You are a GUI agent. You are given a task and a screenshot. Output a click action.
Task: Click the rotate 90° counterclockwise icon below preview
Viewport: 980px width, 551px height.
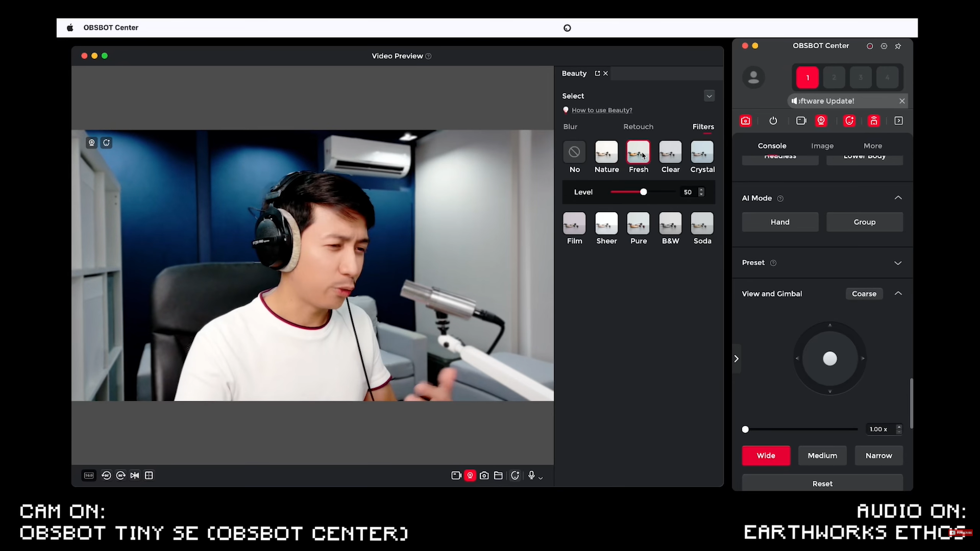click(106, 475)
